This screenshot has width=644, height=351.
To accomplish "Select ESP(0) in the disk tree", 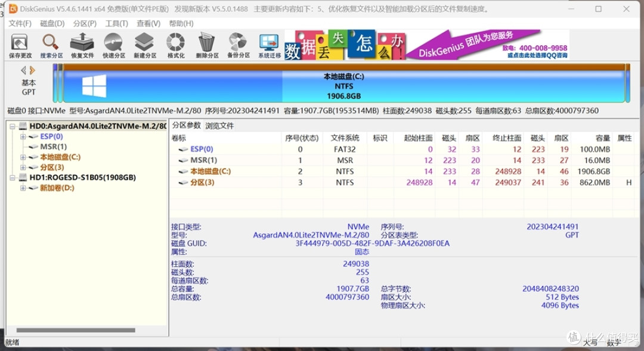I will click(51, 137).
